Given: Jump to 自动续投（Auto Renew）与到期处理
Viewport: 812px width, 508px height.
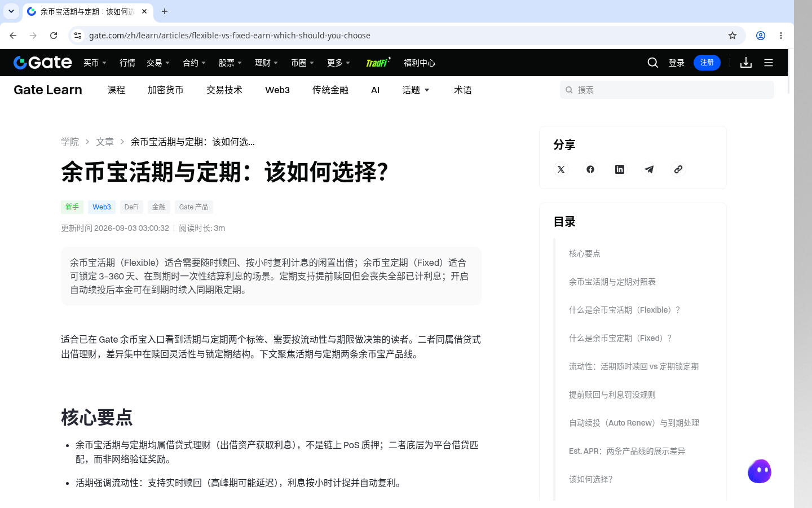Looking at the screenshot, I should point(634,423).
